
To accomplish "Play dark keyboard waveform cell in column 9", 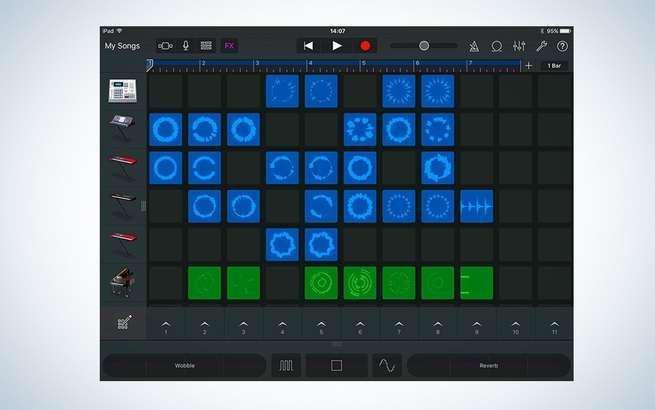I will tap(477, 206).
